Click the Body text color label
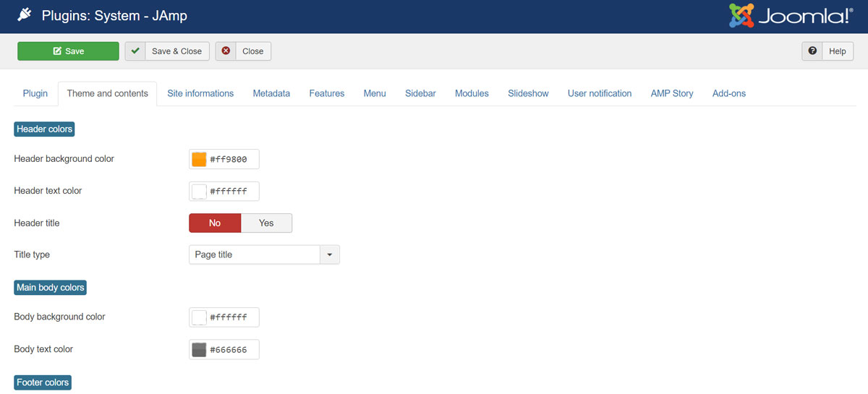Screen dimensions: 868x394 [x=43, y=349]
